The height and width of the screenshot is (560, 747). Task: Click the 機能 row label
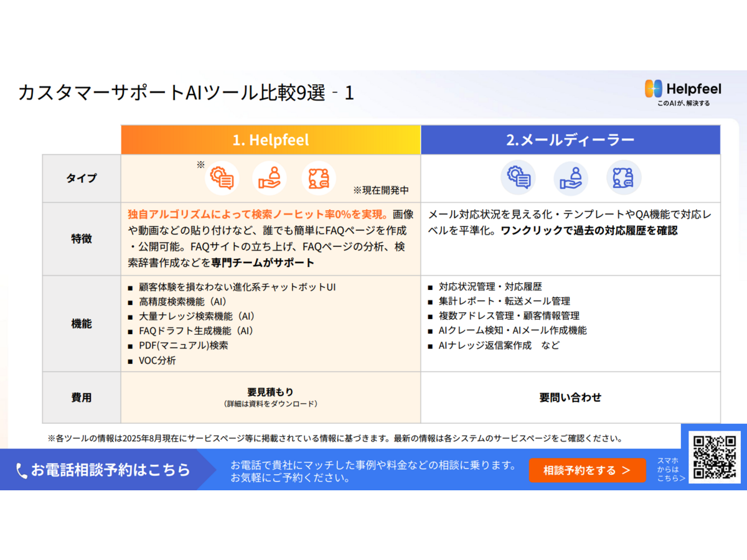coord(82,324)
